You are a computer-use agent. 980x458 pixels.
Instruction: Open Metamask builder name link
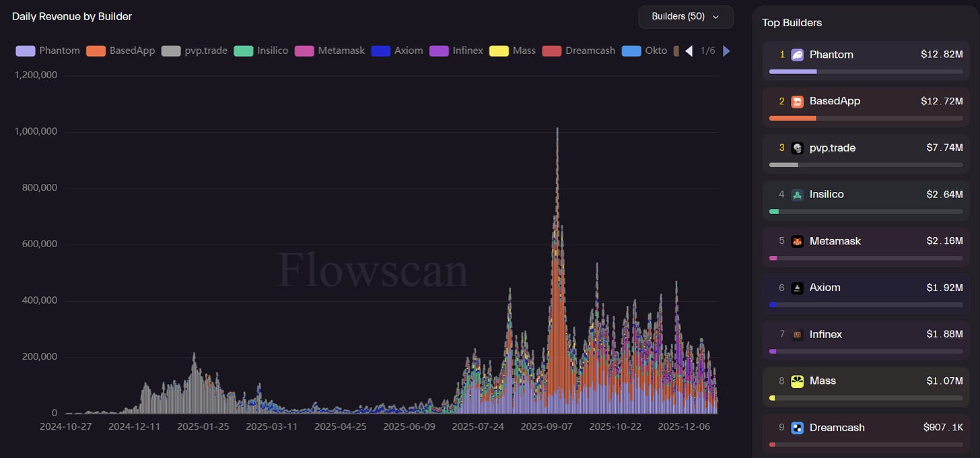click(835, 241)
